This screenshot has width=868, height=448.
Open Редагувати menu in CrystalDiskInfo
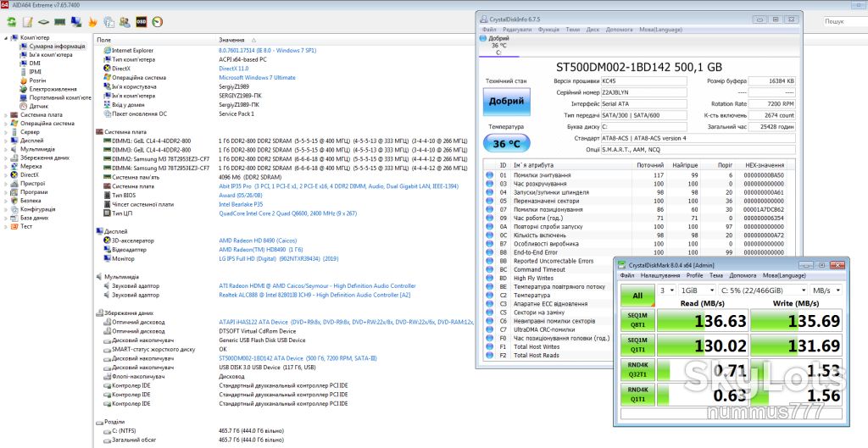517,30
